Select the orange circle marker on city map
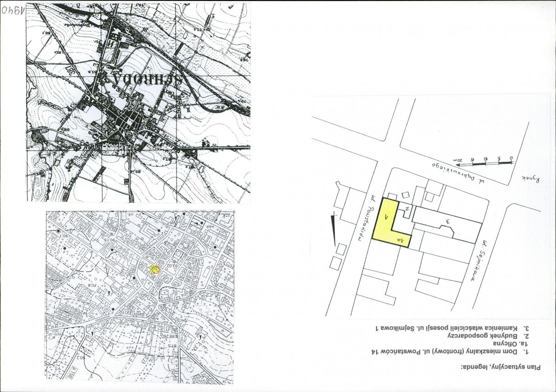556x392 pixels. (x=155, y=270)
